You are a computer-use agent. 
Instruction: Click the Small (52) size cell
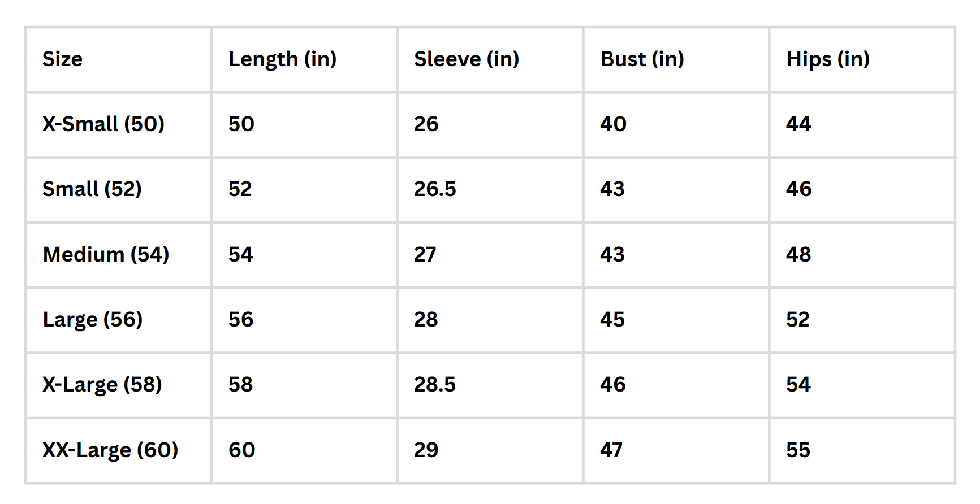92,189
